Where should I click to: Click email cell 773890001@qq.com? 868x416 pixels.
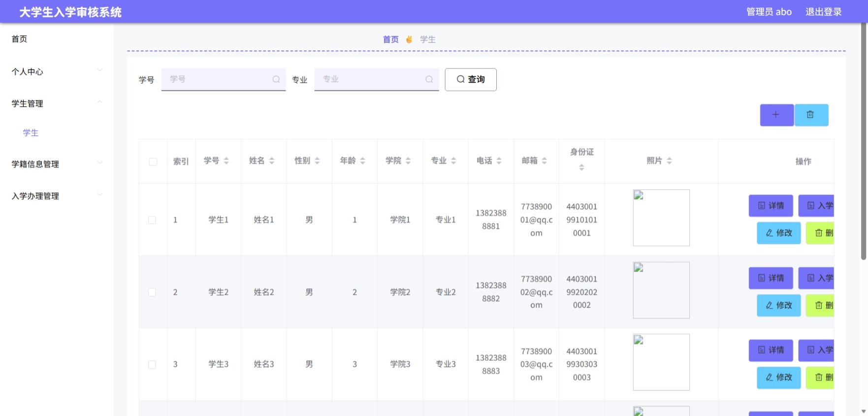point(537,220)
